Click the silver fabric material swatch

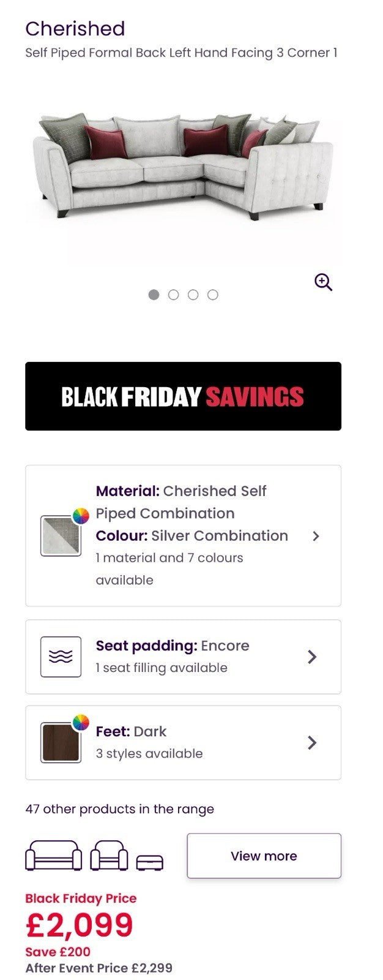pyautogui.click(x=60, y=537)
